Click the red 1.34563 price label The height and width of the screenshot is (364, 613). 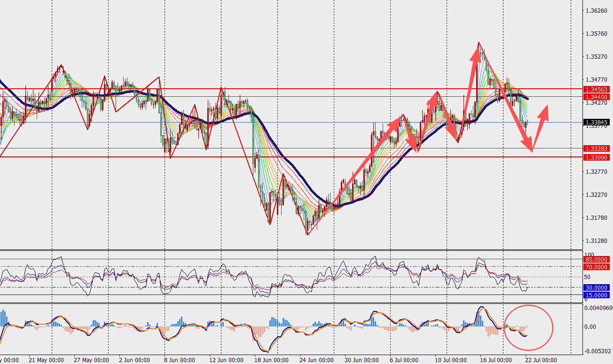(x=597, y=89)
